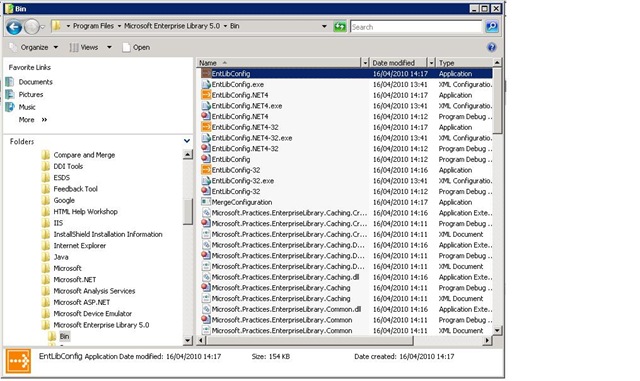The height and width of the screenshot is (381, 640).
Task: Select the Microsoft ASP.NET folder in tree
Action: pyautogui.click(x=82, y=302)
